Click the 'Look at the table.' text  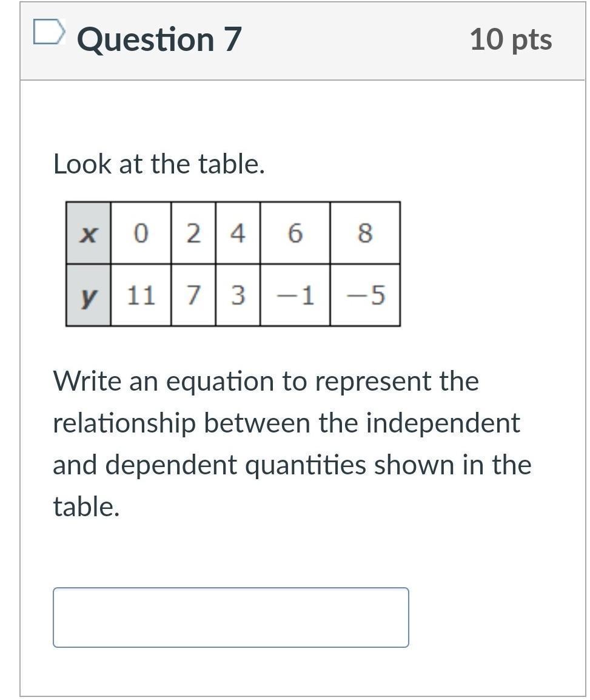[x=159, y=164]
